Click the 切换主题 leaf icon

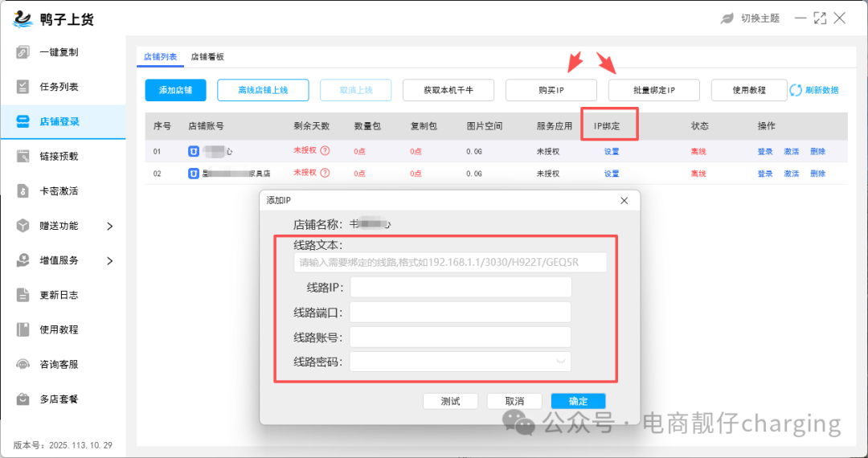[x=727, y=18]
